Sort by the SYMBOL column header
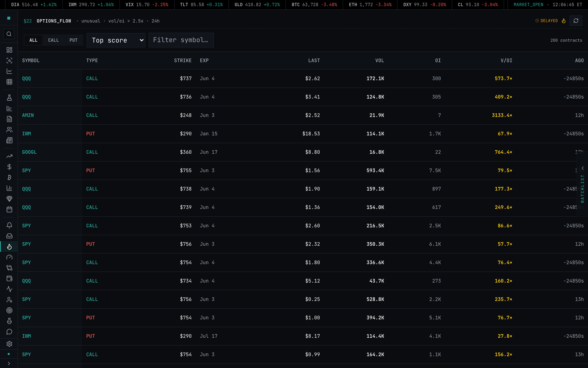 tap(31, 60)
